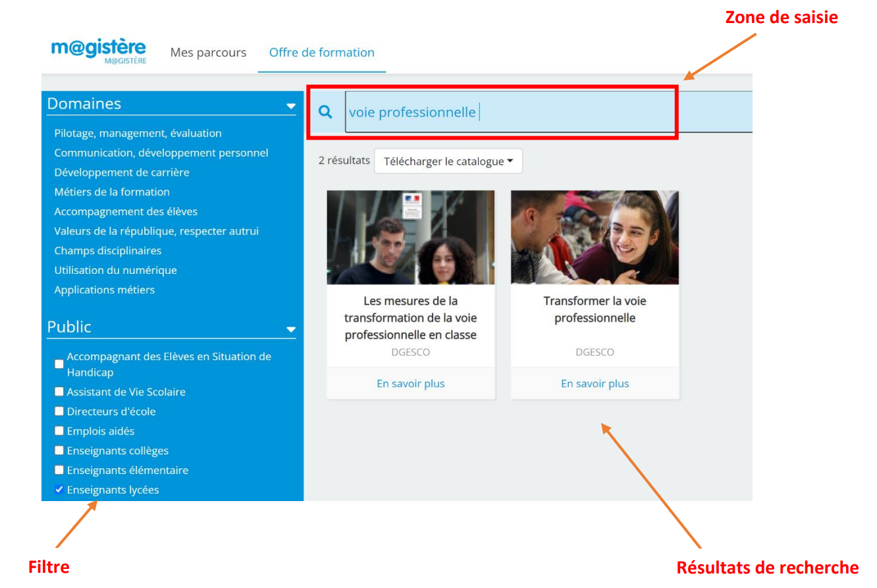
Task: Collapse the Public section arrow
Action: coord(291,329)
